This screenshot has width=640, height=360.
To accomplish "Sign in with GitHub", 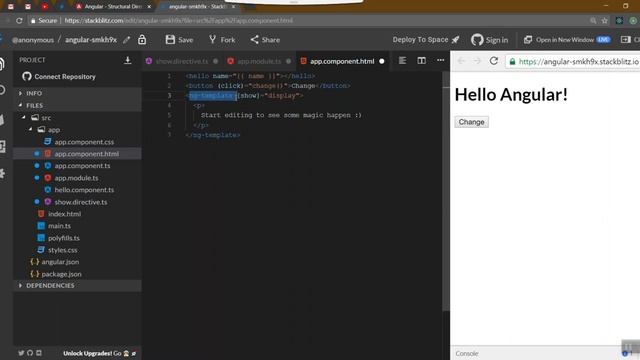I will [489, 40].
